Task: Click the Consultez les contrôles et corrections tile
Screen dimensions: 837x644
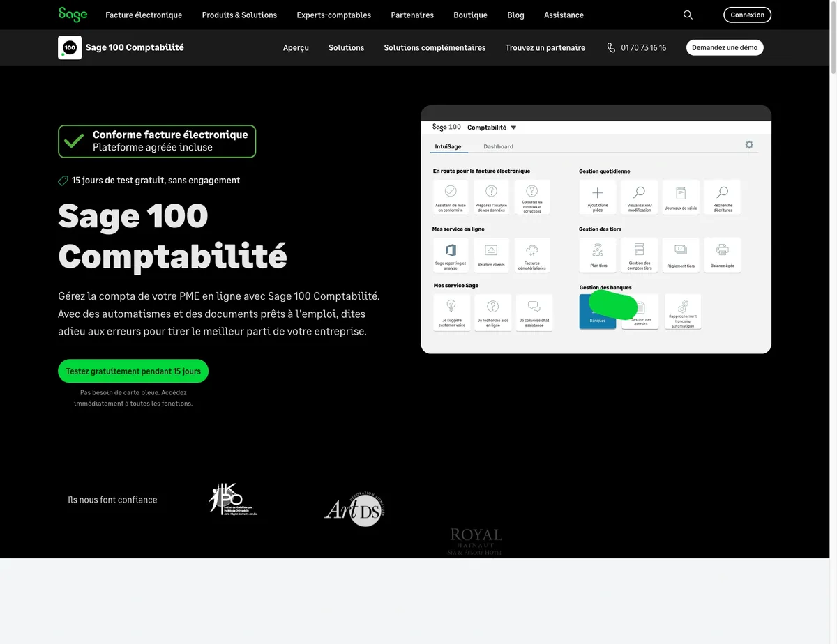Action: 532,197
